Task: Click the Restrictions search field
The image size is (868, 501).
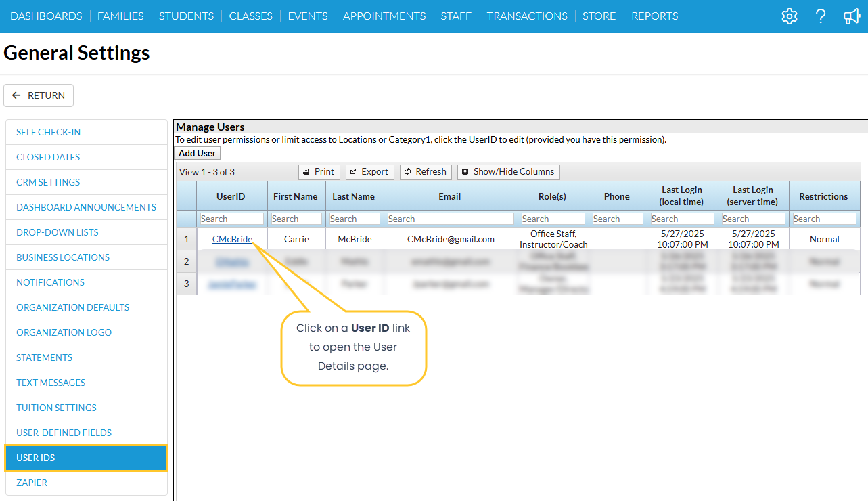Action: [825, 219]
